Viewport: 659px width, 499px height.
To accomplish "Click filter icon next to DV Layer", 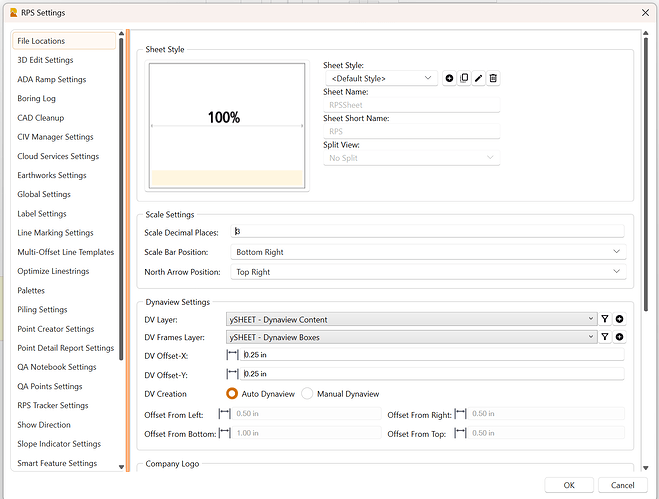I will [x=605, y=319].
